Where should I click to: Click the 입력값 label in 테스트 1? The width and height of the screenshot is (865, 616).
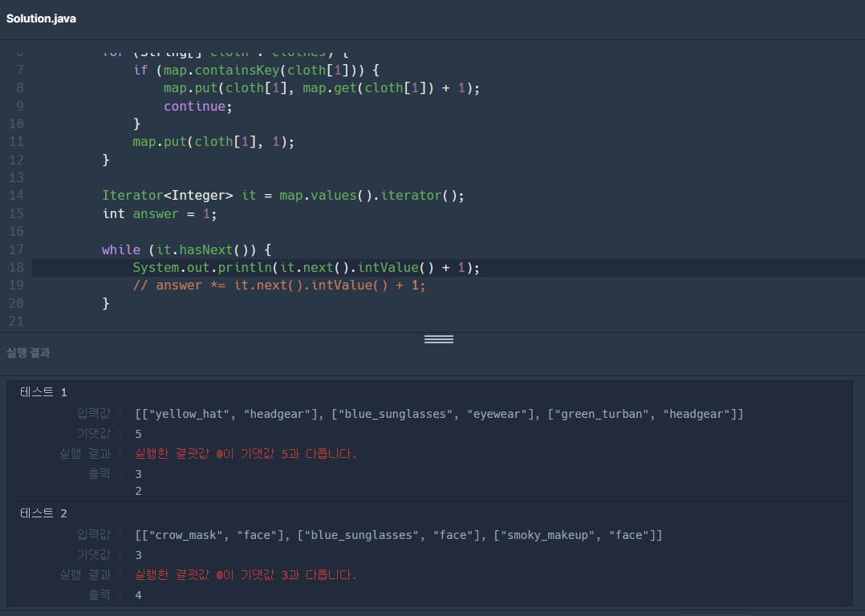[x=94, y=413]
